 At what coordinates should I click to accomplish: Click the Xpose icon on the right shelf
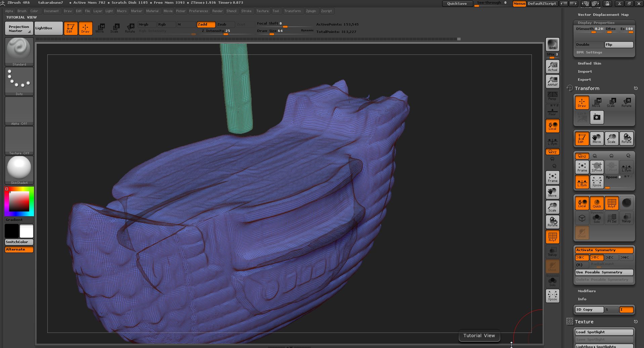point(552,296)
